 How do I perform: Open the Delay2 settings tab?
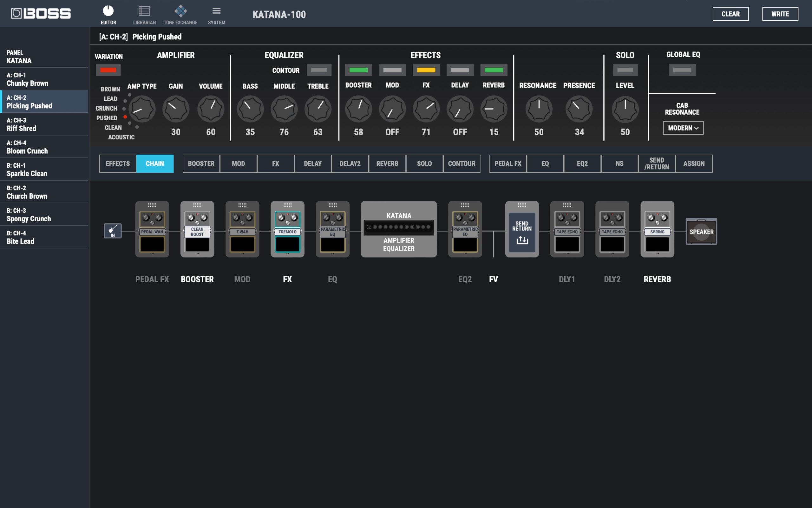pyautogui.click(x=350, y=164)
